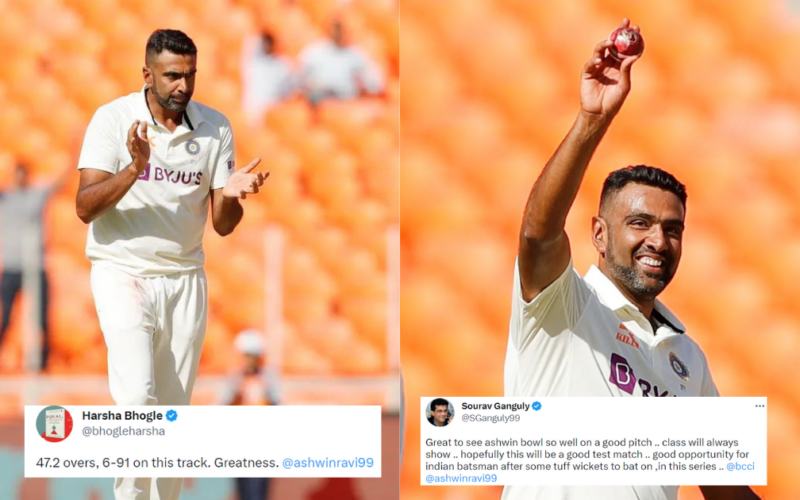Viewport: 800px width, 500px height.
Task: Select the 'Great to see ashwin bowl' tweet text
Action: point(587,460)
